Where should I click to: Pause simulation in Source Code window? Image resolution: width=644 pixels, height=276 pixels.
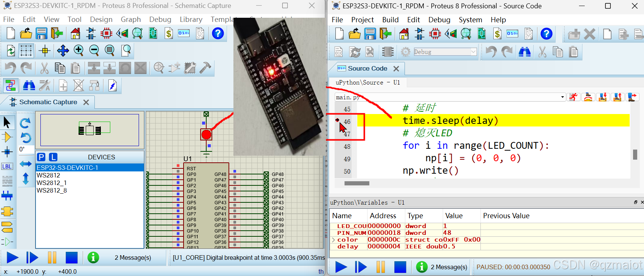coord(380,267)
